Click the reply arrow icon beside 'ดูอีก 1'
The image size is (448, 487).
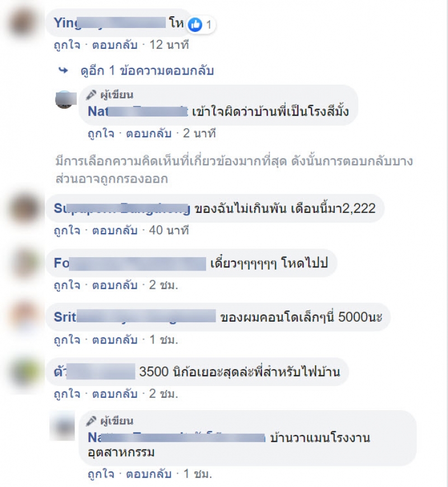(x=63, y=71)
